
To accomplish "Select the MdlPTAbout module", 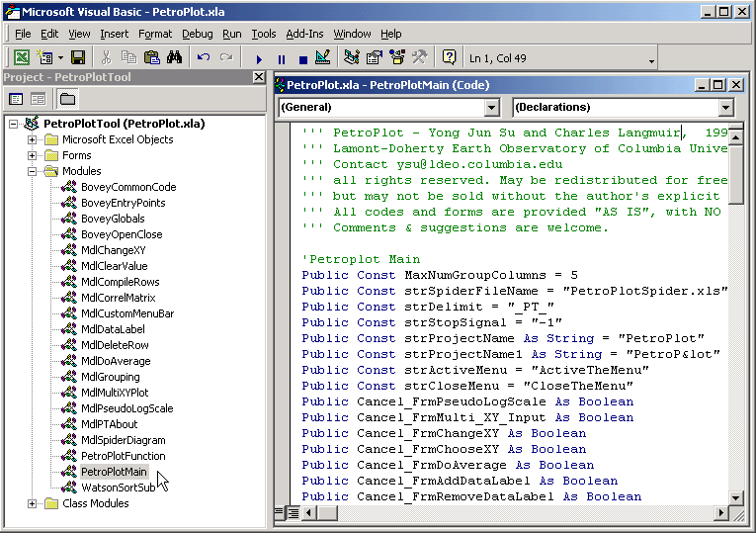I will tap(109, 424).
